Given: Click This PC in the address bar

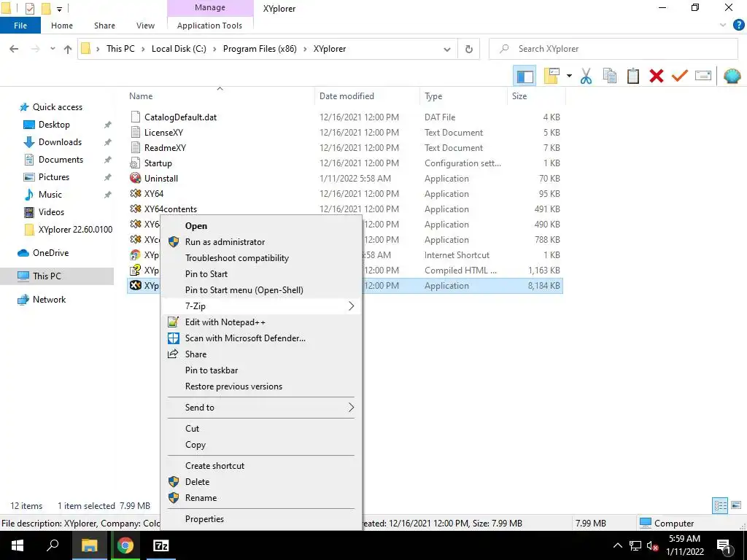Looking at the screenshot, I should pyautogui.click(x=120, y=49).
